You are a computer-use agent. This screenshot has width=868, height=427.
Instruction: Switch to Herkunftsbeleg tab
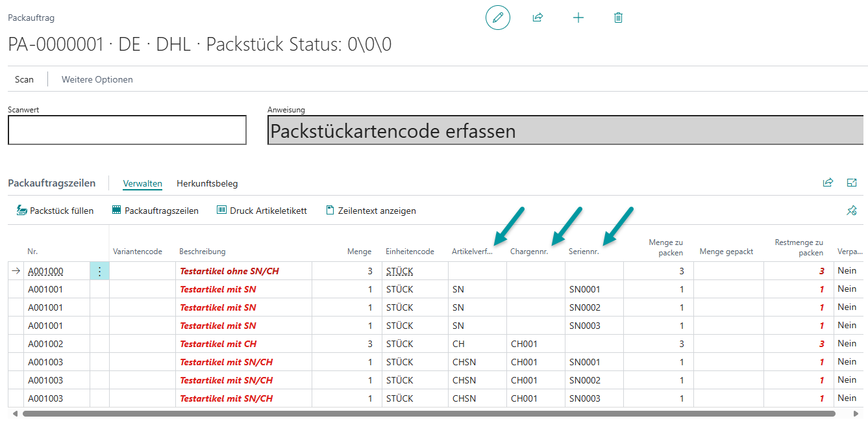(x=207, y=183)
